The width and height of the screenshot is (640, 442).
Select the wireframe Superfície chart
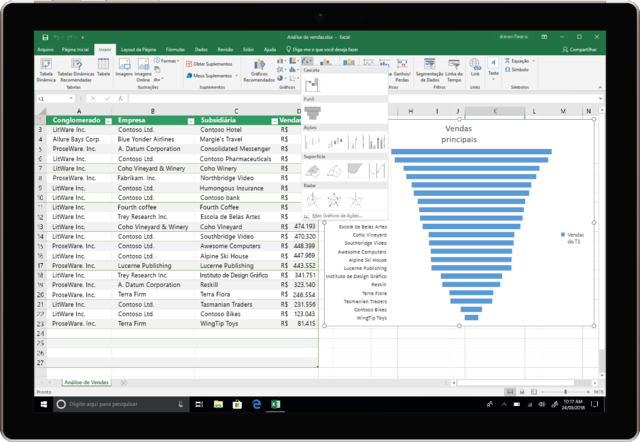pos(334,171)
